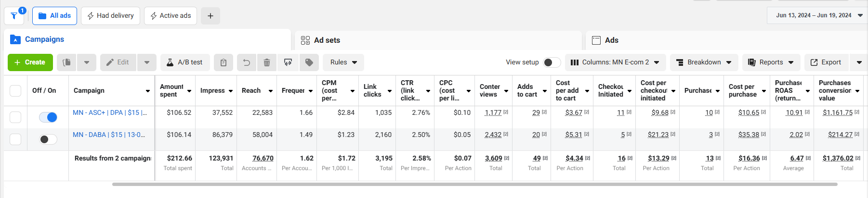
Task: Open the filter icon with badge
Action: point(14,16)
